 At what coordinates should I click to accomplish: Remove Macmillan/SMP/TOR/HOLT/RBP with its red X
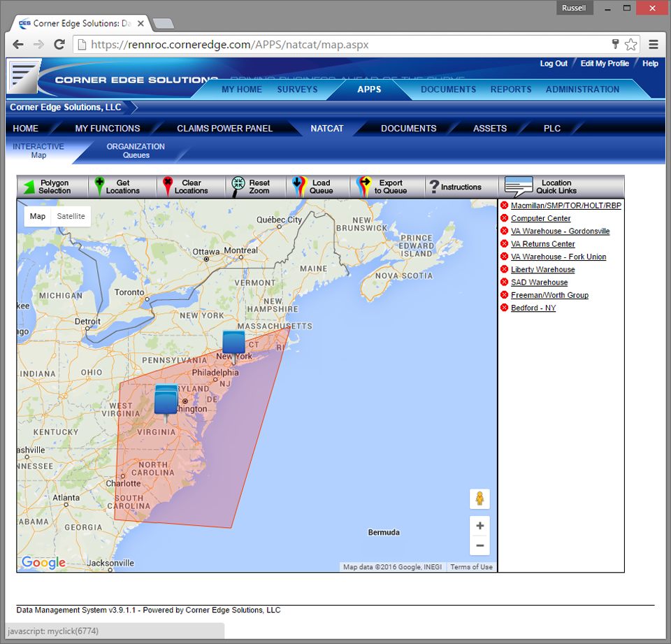point(504,205)
